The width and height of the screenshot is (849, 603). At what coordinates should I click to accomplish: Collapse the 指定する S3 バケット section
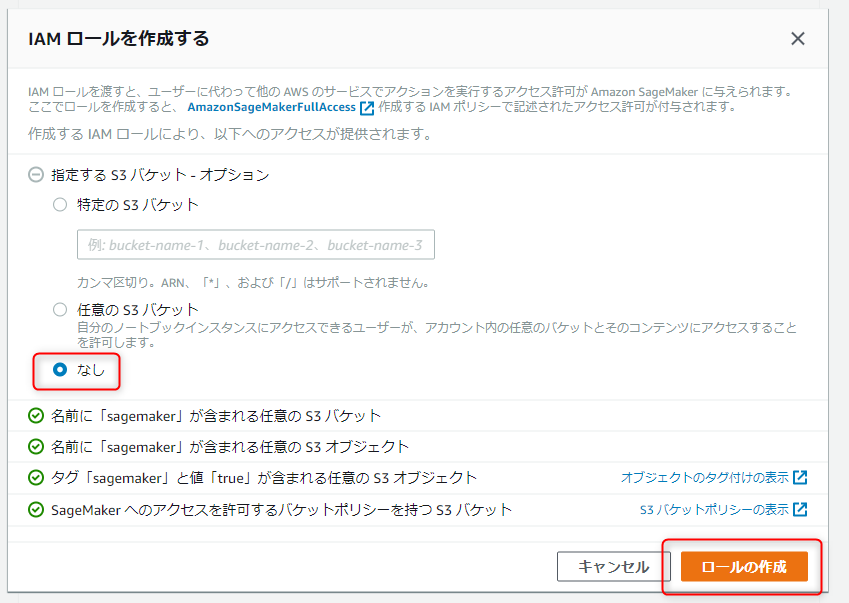36,175
